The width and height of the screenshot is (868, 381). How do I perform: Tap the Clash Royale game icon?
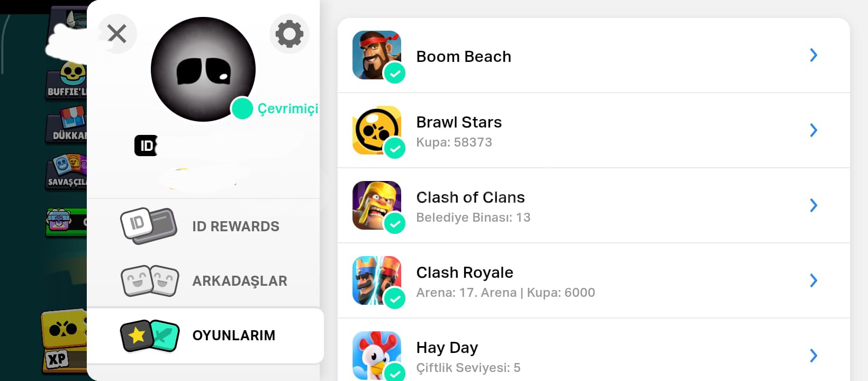(x=377, y=280)
